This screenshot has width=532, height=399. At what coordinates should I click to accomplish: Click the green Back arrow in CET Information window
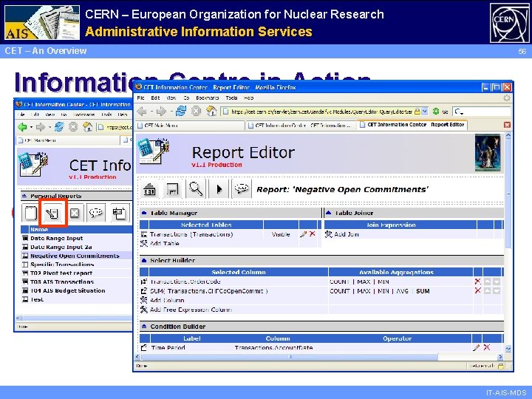pyautogui.click(x=22, y=127)
